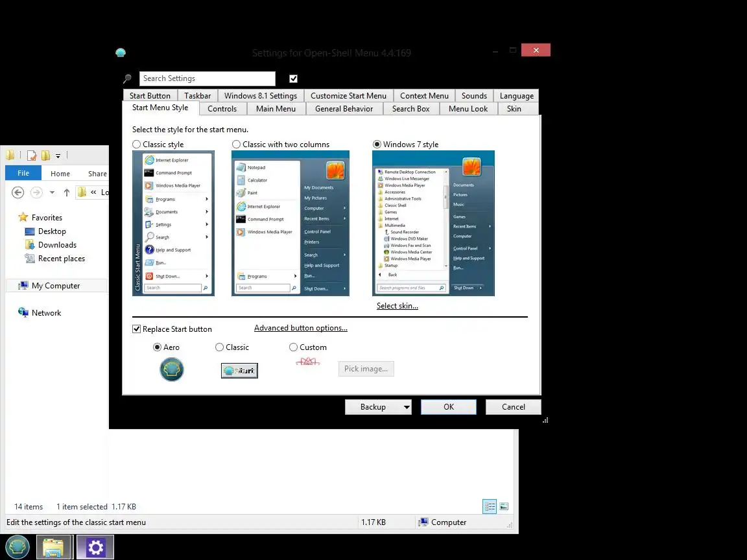Uncheck Replace Start button checkbox
This screenshot has height=560, width=747.
coord(137,329)
